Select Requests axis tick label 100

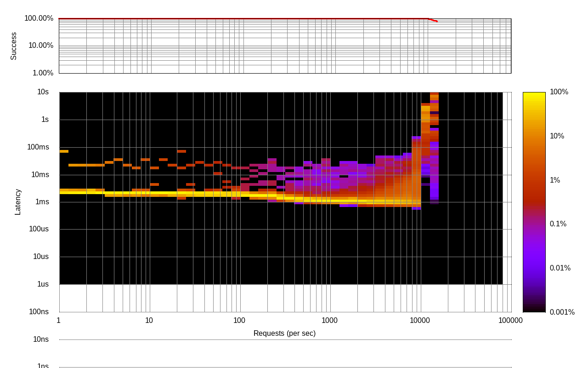click(x=239, y=321)
